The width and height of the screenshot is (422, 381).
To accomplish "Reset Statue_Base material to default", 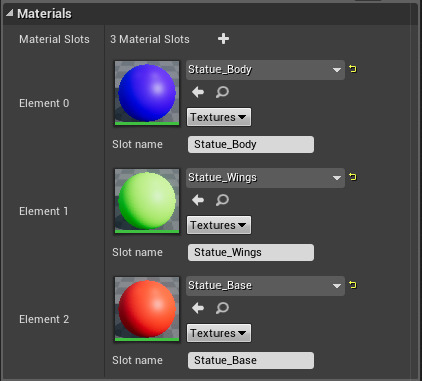I will (x=353, y=285).
